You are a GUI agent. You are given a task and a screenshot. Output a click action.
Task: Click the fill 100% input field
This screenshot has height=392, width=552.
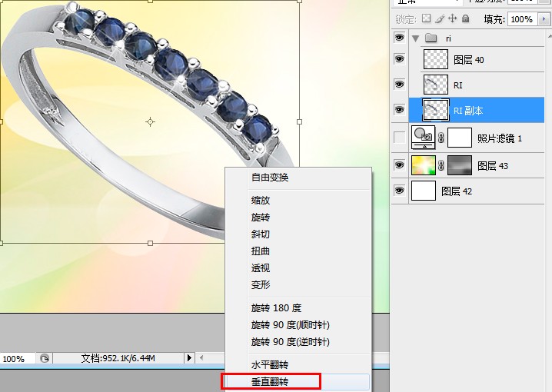point(523,19)
